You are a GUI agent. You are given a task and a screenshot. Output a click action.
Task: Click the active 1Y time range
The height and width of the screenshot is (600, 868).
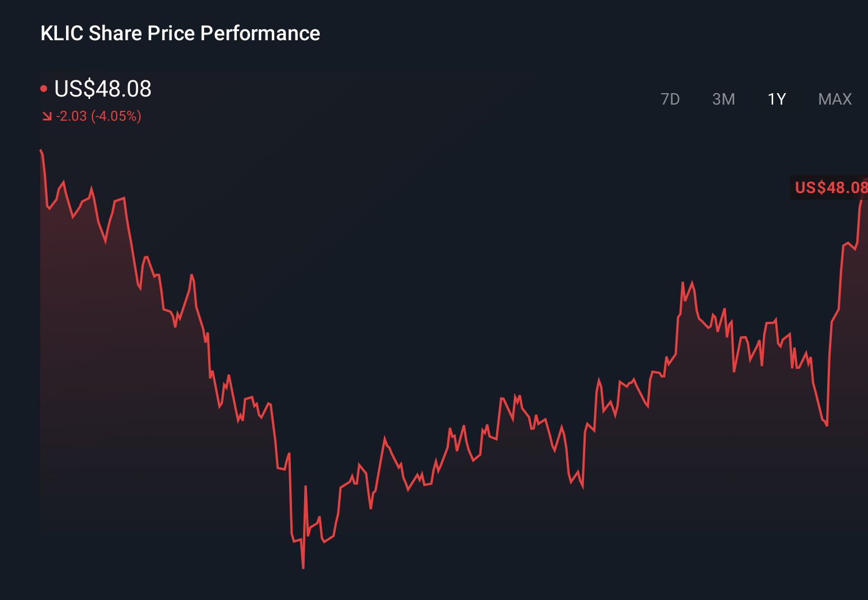776,99
